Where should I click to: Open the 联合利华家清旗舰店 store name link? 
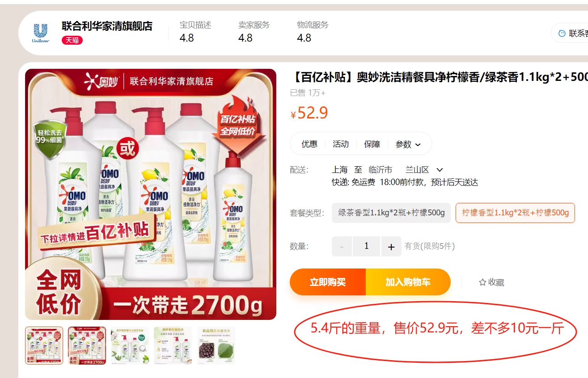coord(107,26)
